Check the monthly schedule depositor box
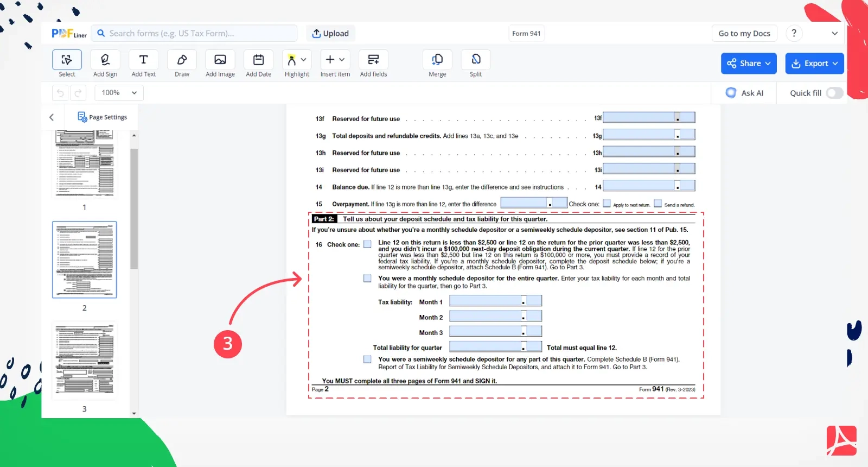This screenshot has width=868, height=467. pos(368,279)
